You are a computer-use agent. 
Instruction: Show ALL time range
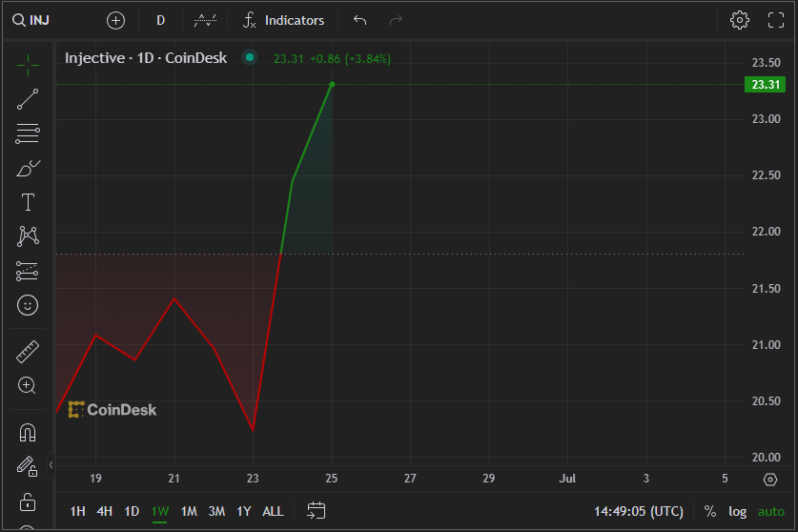click(x=273, y=511)
